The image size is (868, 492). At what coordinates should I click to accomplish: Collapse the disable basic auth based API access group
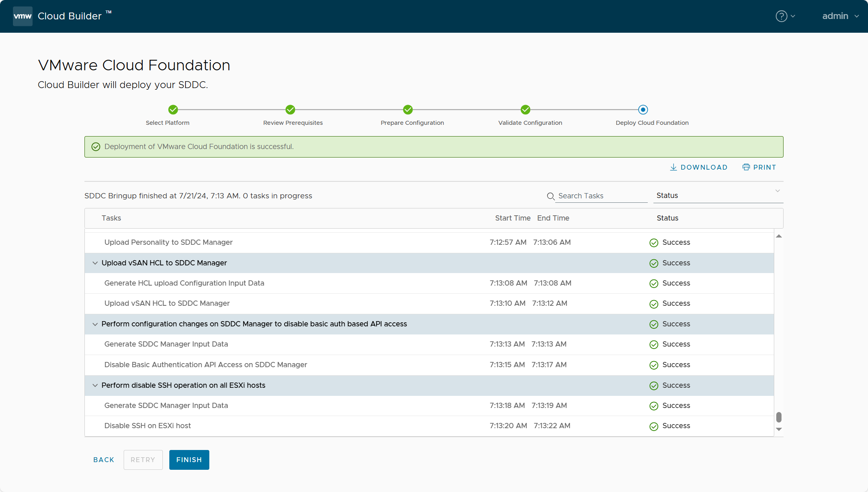(x=95, y=324)
